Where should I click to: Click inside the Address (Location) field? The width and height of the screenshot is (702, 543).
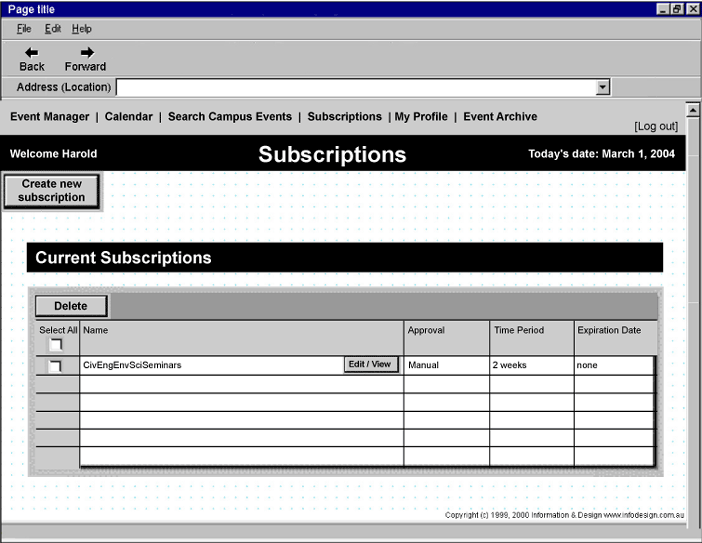click(x=356, y=87)
